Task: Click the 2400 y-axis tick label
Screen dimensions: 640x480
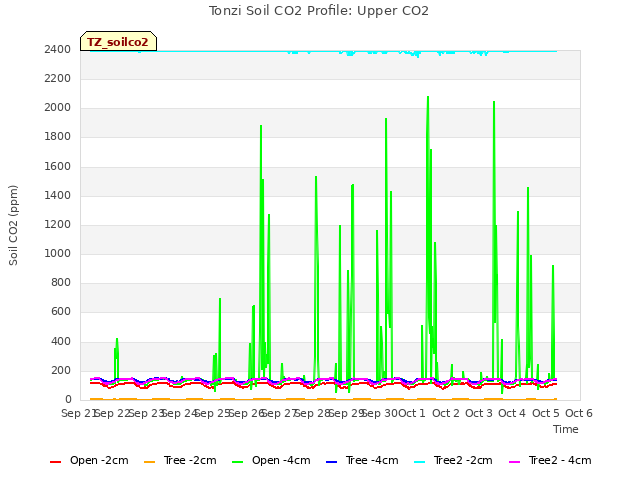Action: tap(58, 49)
